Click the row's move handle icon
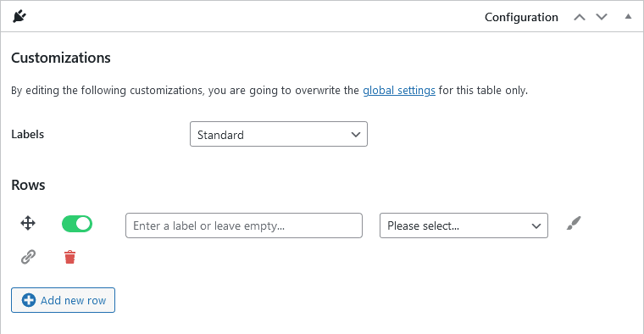Screen dimensions: 644x334 [28, 224]
